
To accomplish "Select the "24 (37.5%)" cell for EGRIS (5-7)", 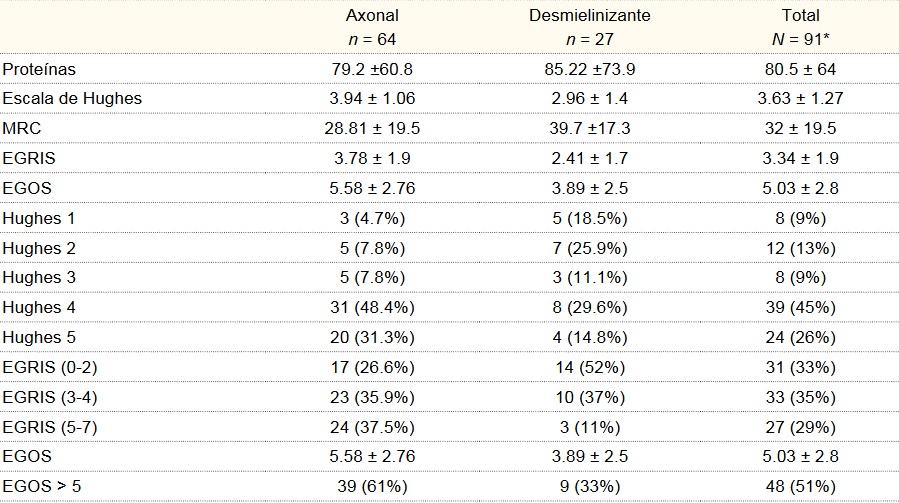I will pyautogui.click(x=372, y=427).
